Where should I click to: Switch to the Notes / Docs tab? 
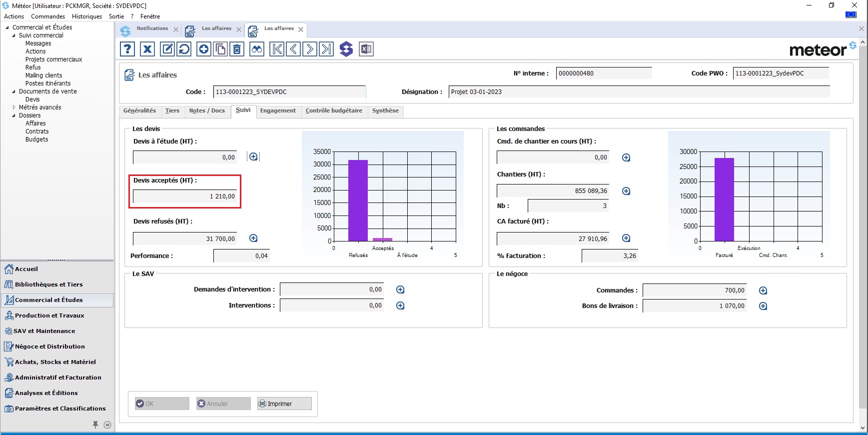click(x=207, y=111)
